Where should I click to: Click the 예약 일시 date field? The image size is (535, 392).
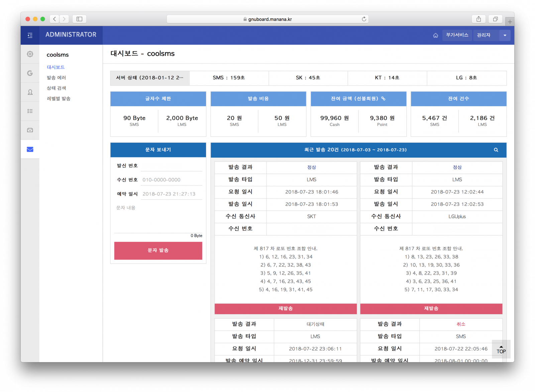[171, 194]
